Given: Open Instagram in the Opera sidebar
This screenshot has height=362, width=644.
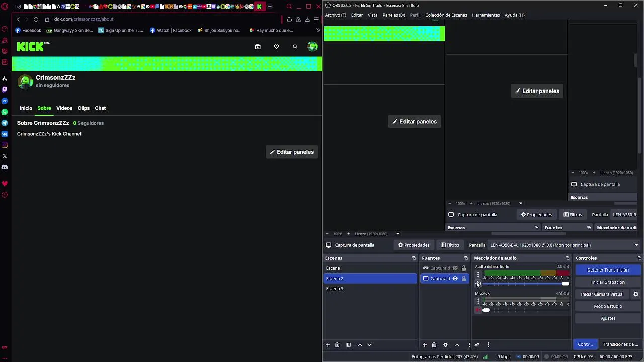Looking at the screenshot, I should [5, 145].
